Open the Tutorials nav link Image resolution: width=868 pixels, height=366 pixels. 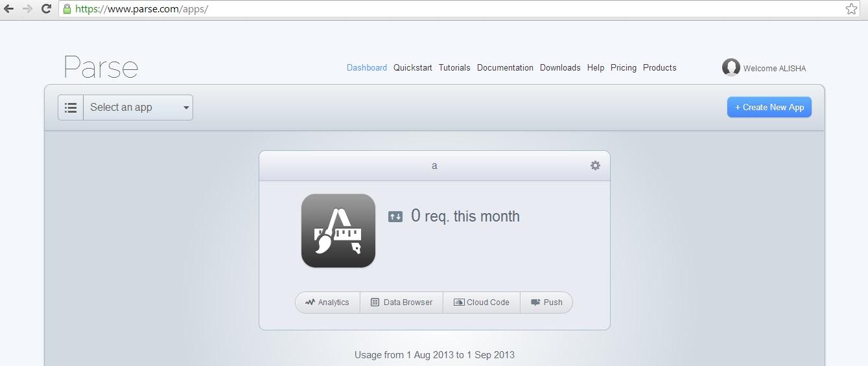tap(454, 67)
